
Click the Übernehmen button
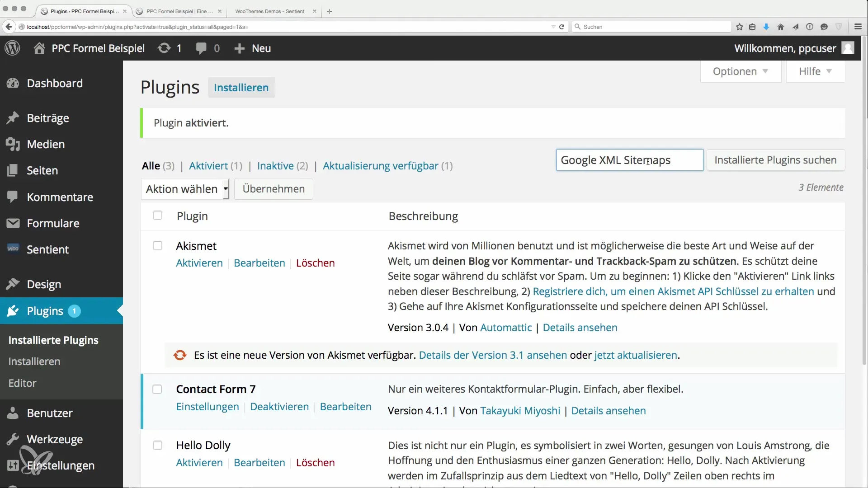(274, 189)
